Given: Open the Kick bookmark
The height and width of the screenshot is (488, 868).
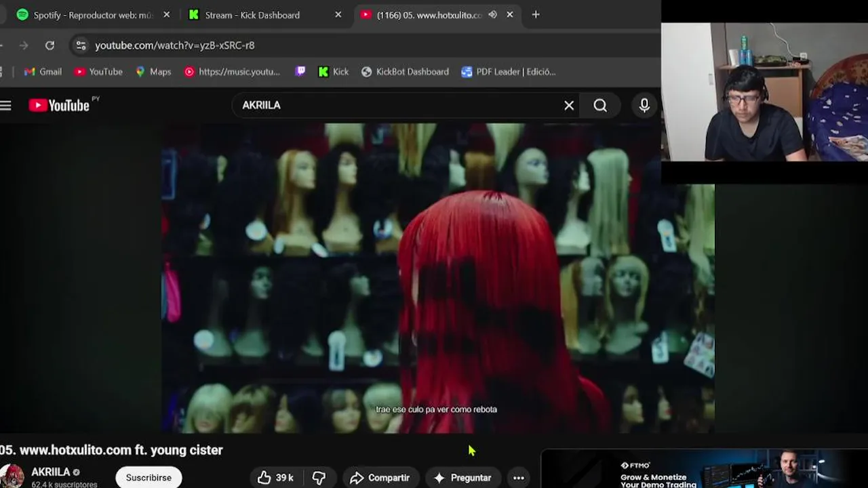Looking at the screenshot, I should (x=334, y=72).
